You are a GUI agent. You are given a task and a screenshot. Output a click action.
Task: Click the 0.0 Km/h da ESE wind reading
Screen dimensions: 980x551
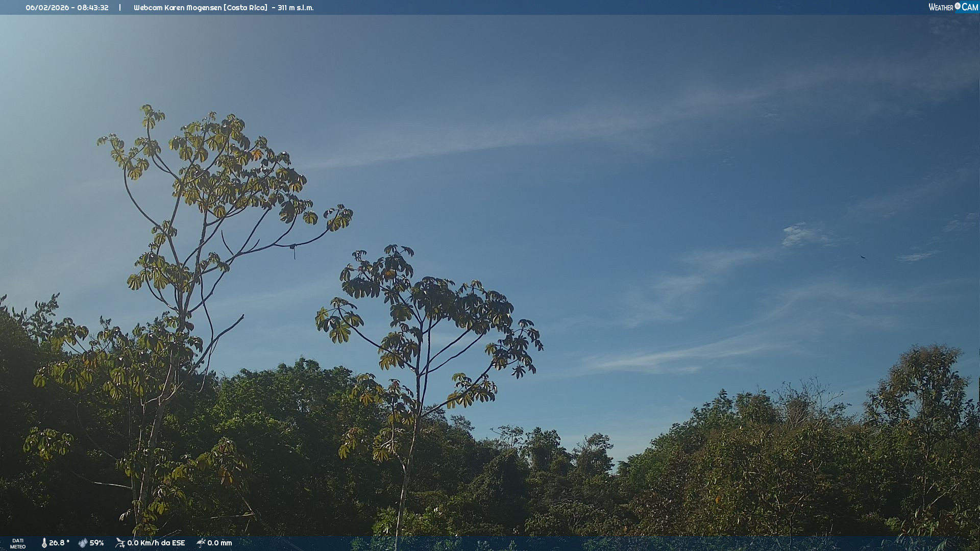(x=156, y=543)
